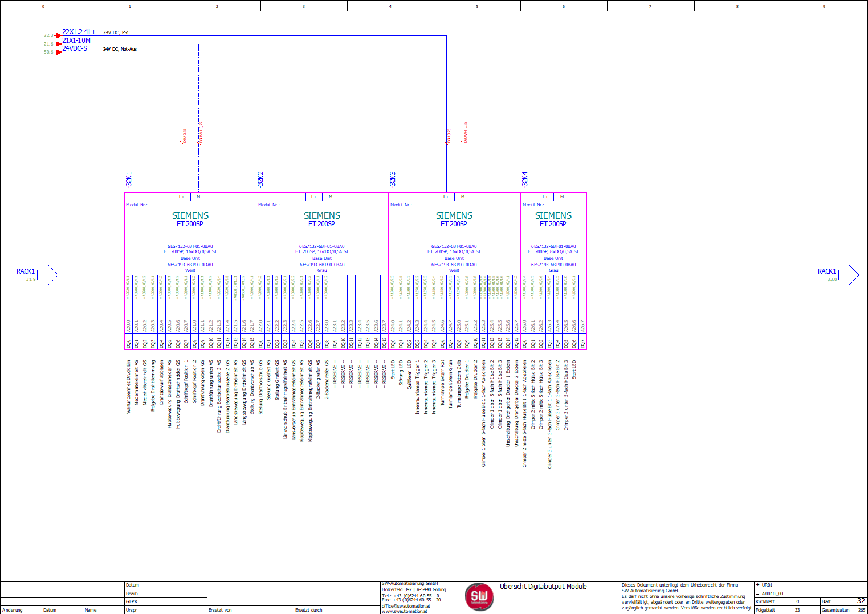
Task: Click the 24VDC-S potential label
Action: pos(75,48)
